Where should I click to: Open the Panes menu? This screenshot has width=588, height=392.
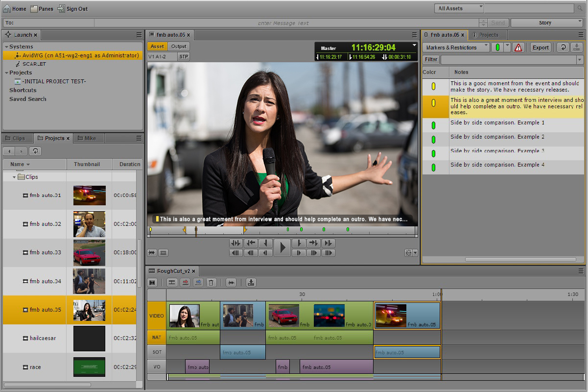point(42,9)
